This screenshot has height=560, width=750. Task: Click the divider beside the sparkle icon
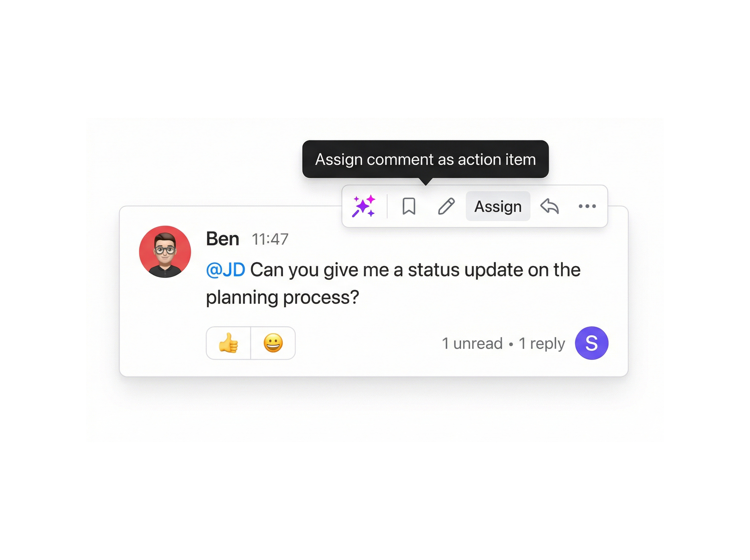(387, 206)
